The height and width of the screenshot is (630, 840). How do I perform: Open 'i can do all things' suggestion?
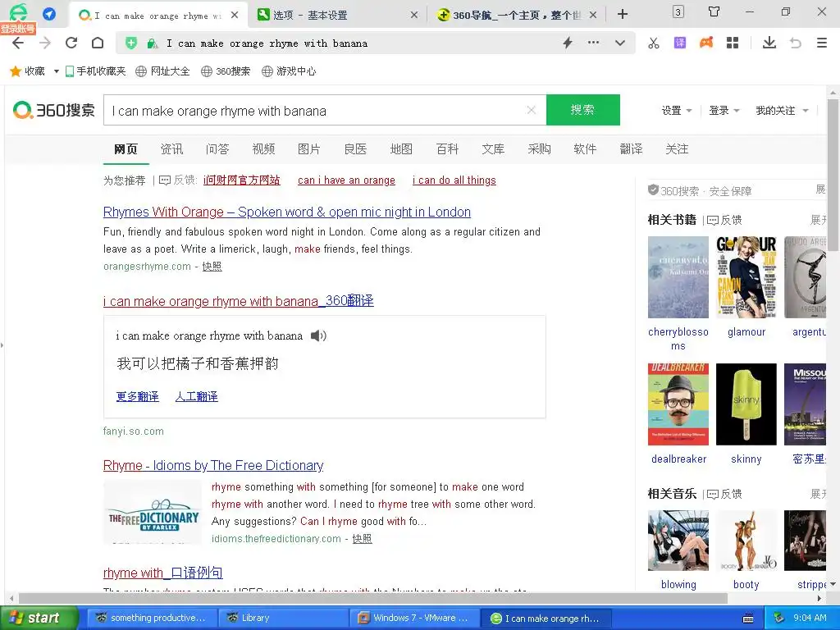[454, 180]
